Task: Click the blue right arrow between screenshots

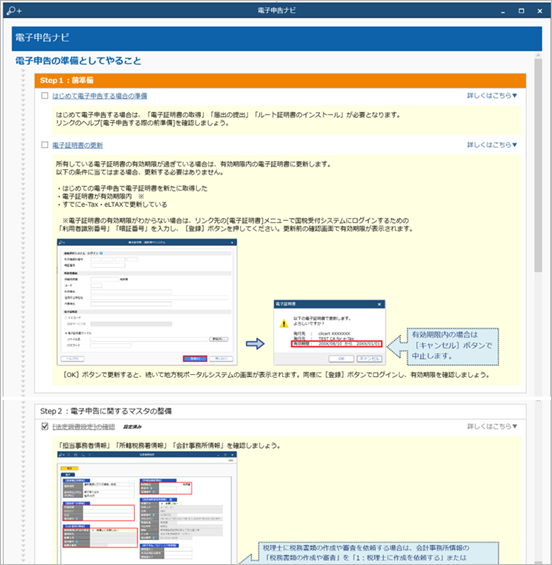Action: tap(255, 344)
